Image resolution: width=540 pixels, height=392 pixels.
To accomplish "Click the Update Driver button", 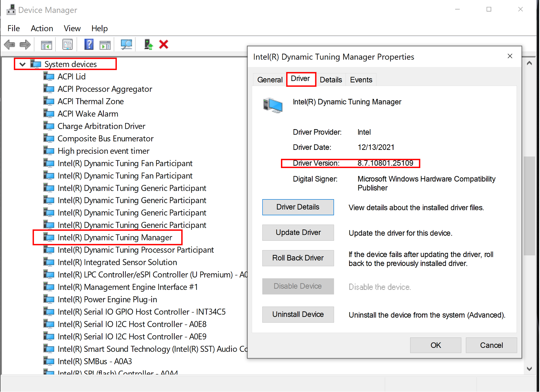I will pyautogui.click(x=298, y=233).
